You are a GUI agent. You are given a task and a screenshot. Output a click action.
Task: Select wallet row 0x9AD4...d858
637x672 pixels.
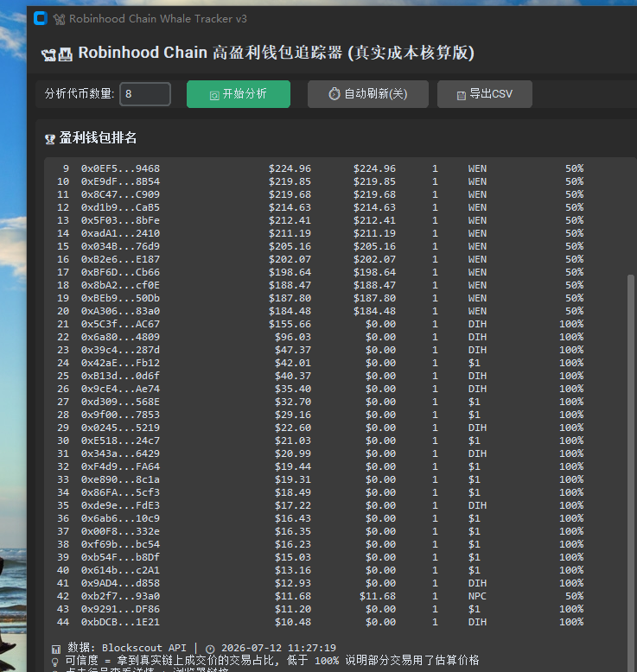[320, 583]
